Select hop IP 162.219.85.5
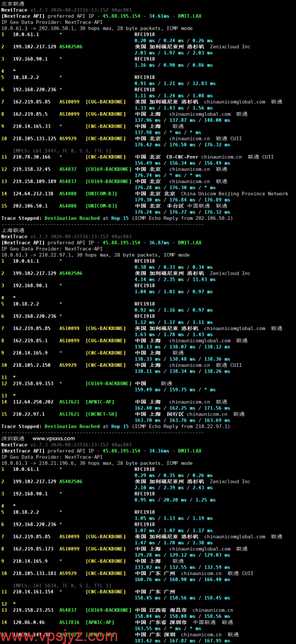Screen dimensions: 296x644 click(x=30, y=114)
